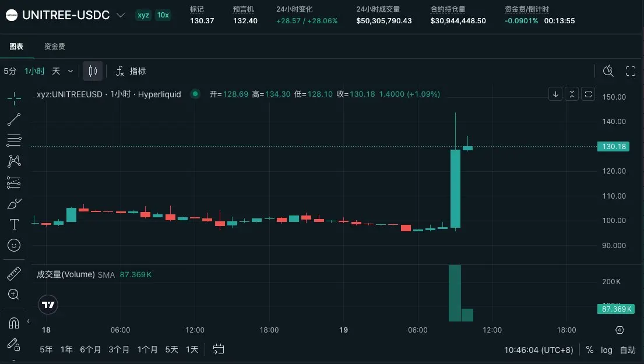Click the square pane button in the legend
This screenshot has height=364, width=644.
588,94
